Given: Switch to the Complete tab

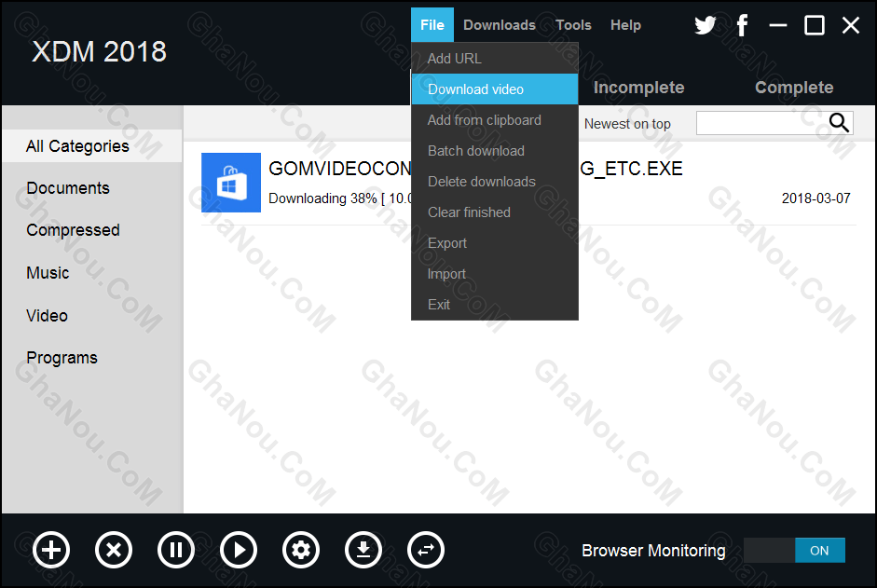Looking at the screenshot, I should (794, 88).
